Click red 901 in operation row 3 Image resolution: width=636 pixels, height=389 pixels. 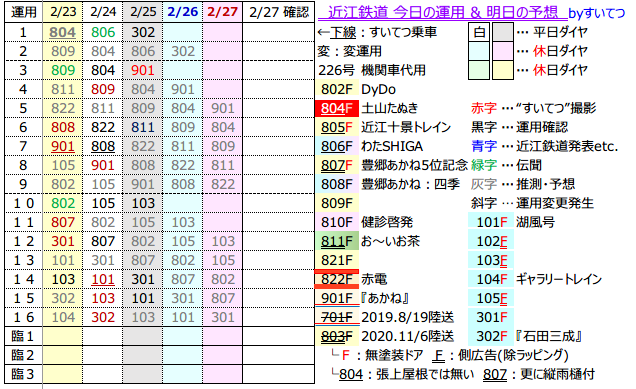click(143, 70)
